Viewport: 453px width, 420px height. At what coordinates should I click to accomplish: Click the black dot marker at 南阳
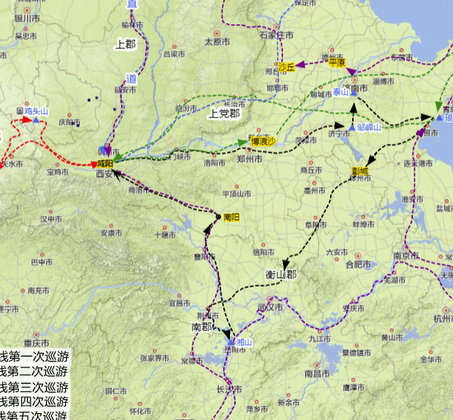tap(218, 217)
